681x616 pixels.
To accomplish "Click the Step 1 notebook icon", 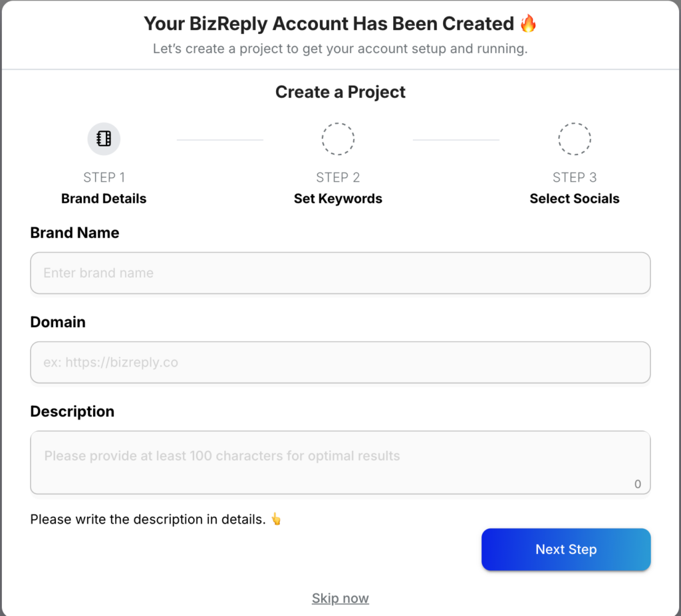I will point(104,139).
